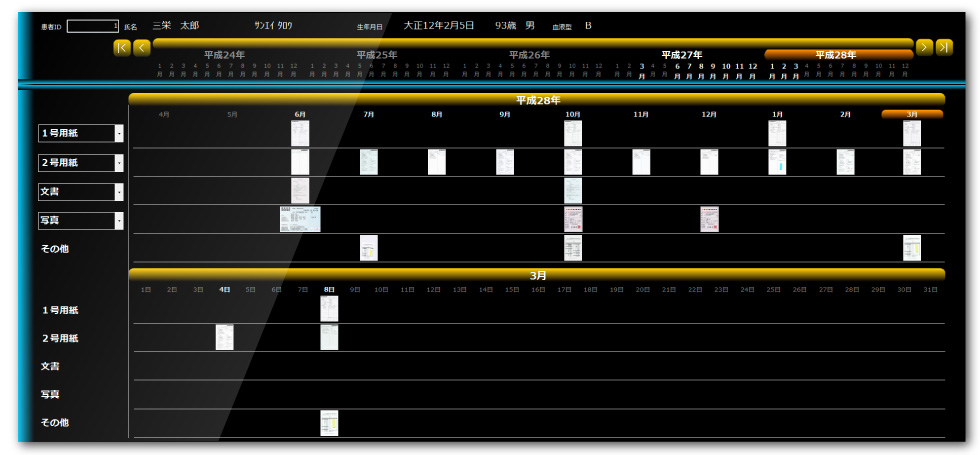Click the next-year arrow button

924,47
